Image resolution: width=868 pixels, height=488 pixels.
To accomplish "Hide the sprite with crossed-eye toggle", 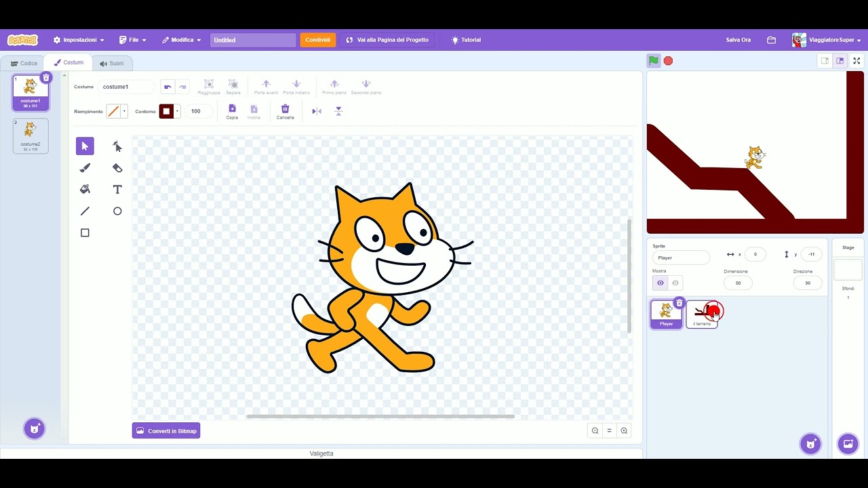I will [x=675, y=283].
